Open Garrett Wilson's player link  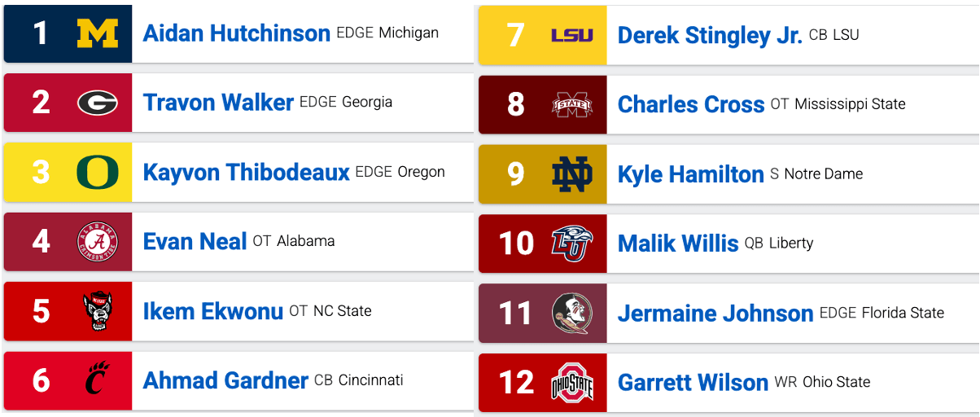(693, 383)
